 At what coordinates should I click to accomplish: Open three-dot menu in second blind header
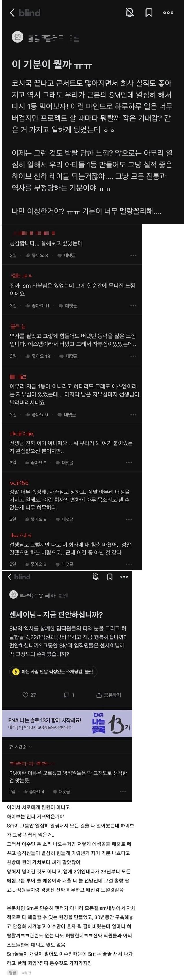click(124, 577)
